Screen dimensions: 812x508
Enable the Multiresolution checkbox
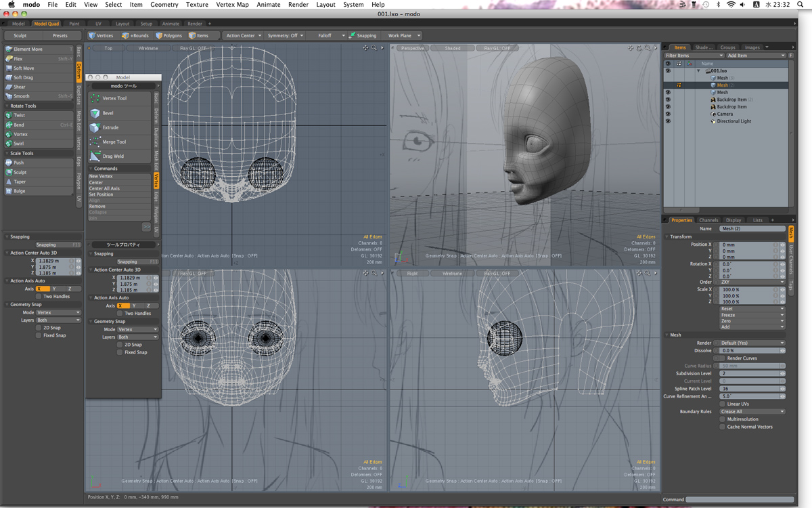tap(722, 419)
